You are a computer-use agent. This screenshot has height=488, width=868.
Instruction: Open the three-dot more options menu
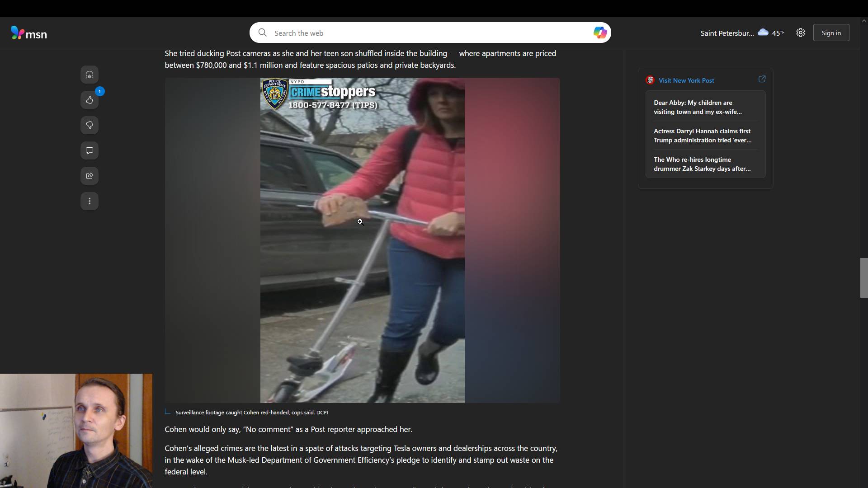(90, 201)
